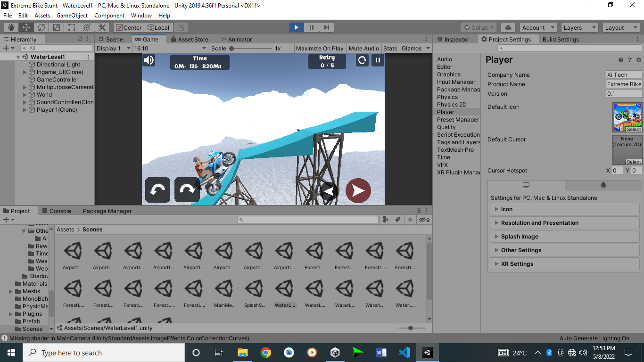Select the Move tool in the toolbar
Screen dimensions: 644x362
coord(25,27)
